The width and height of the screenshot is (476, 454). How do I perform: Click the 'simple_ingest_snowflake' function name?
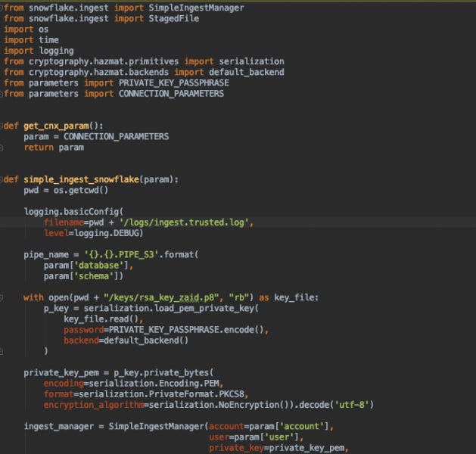82,179
